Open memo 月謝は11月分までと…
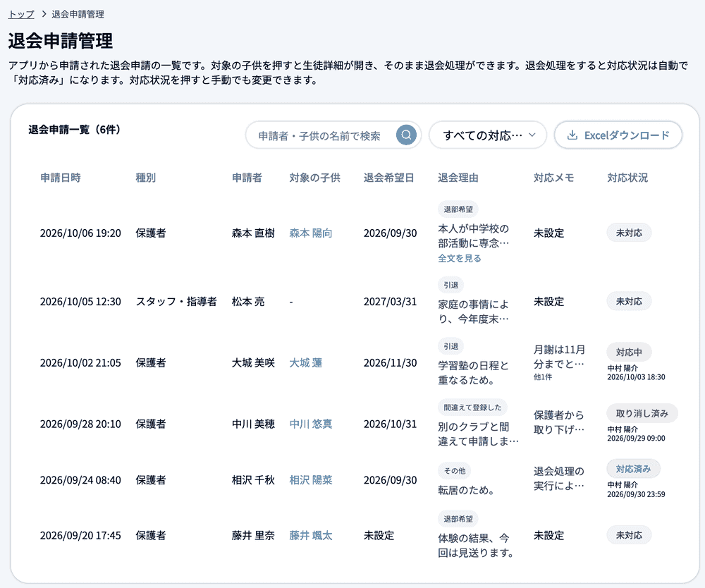 (x=559, y=357)
